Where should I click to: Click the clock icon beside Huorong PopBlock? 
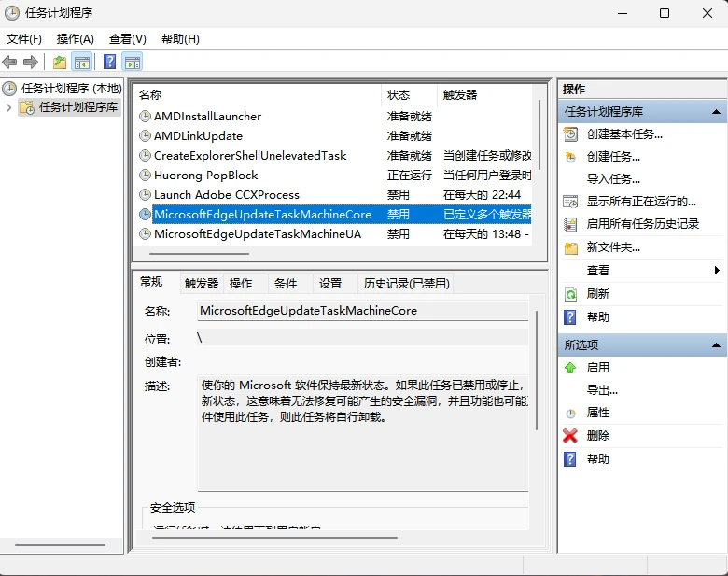146,176
